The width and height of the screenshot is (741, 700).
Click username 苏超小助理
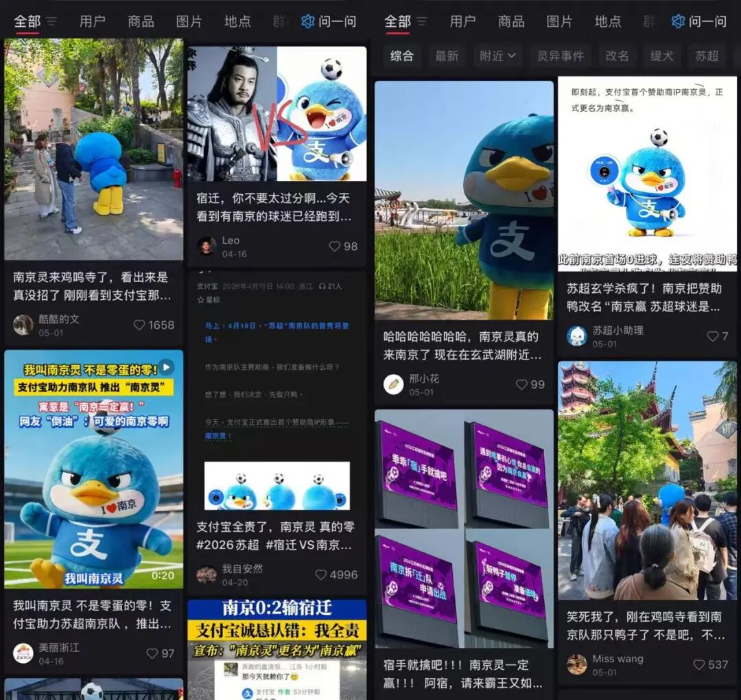(x=618, y=330)
